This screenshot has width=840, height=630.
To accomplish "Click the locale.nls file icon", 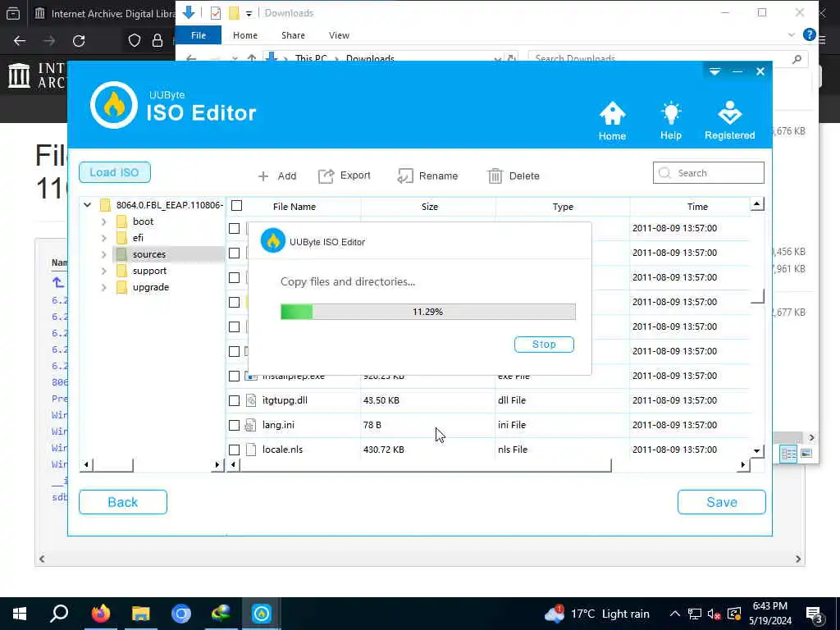I will (x=251, y=450).
